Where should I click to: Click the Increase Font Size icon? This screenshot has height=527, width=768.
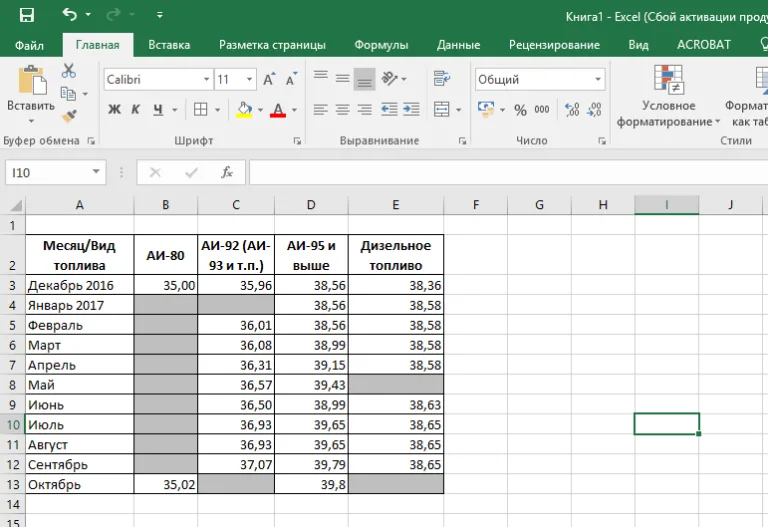pos(269,79)
